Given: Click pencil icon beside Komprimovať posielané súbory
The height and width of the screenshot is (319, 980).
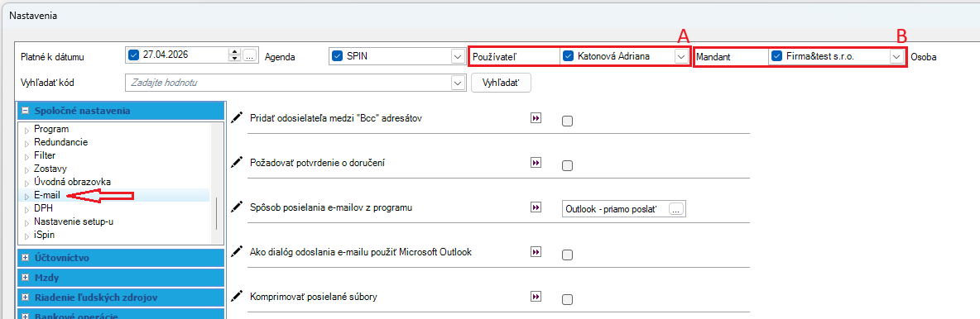Looking at the screenshot, I should click(236, 295).
